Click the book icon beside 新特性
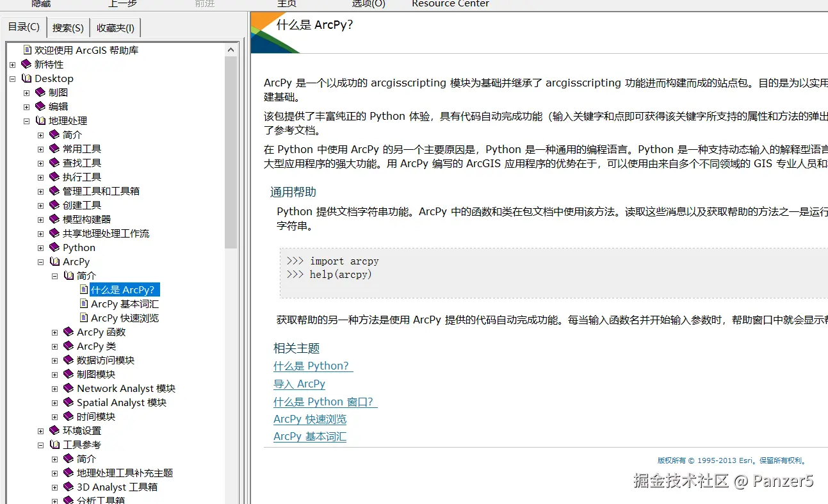The width and height of the screenshot is (828, 504). [x=26, y=64]
